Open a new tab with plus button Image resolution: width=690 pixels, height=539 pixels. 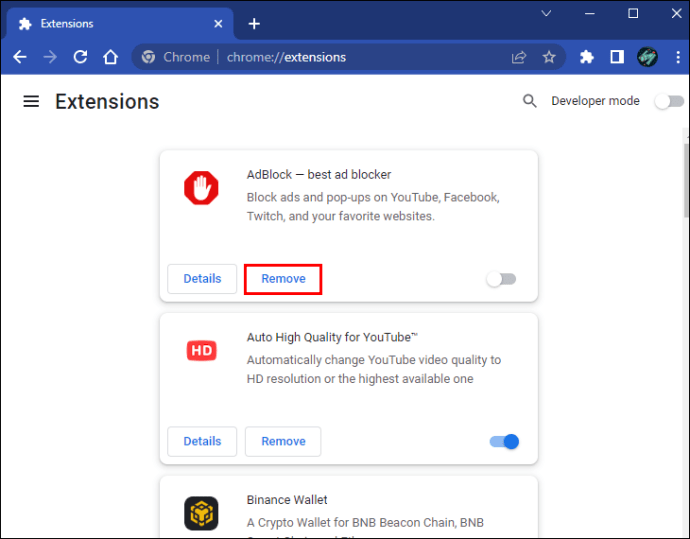coord(254,24)
